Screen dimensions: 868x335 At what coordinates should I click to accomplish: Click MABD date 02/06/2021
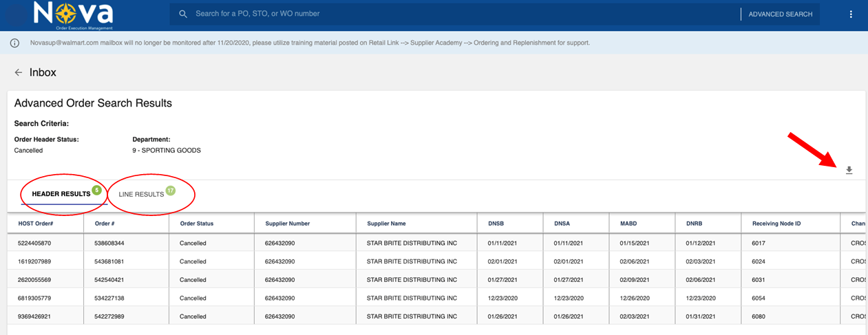[x=635, y=261]
